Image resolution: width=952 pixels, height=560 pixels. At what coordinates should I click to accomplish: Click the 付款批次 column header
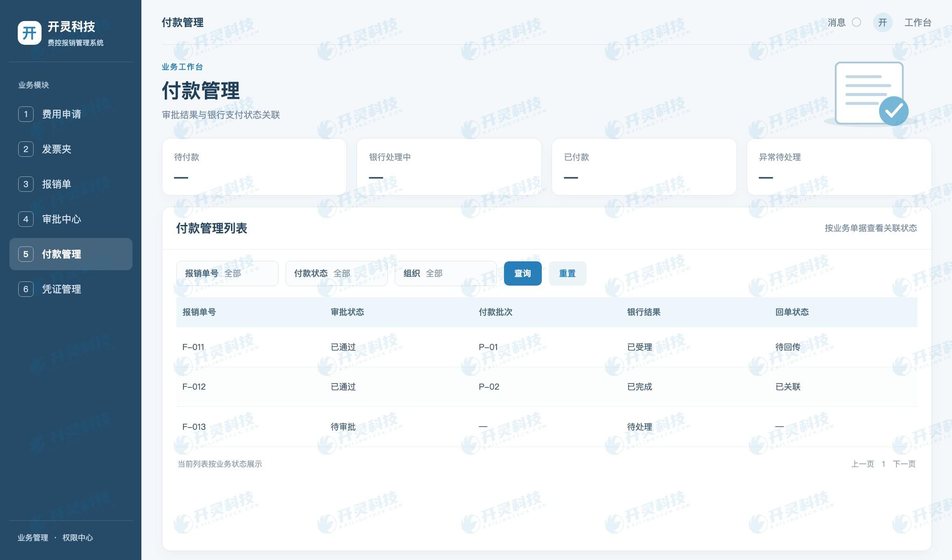pyautogui.click(x=496, y=312)
